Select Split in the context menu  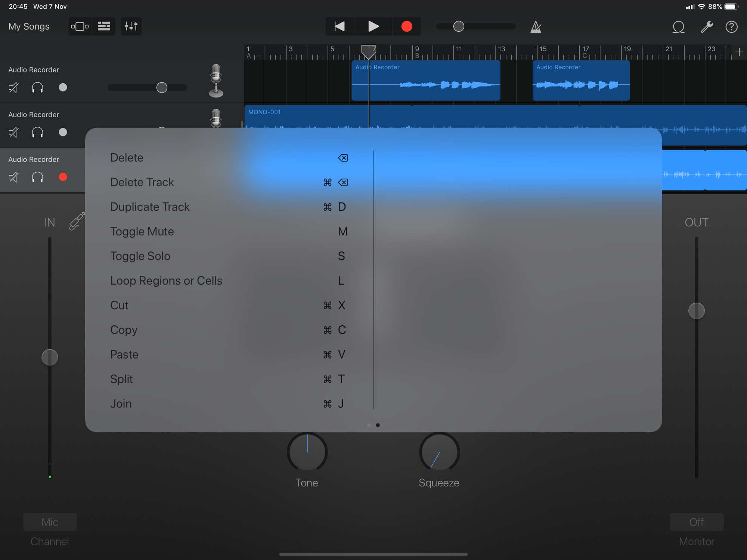point(121,379)
